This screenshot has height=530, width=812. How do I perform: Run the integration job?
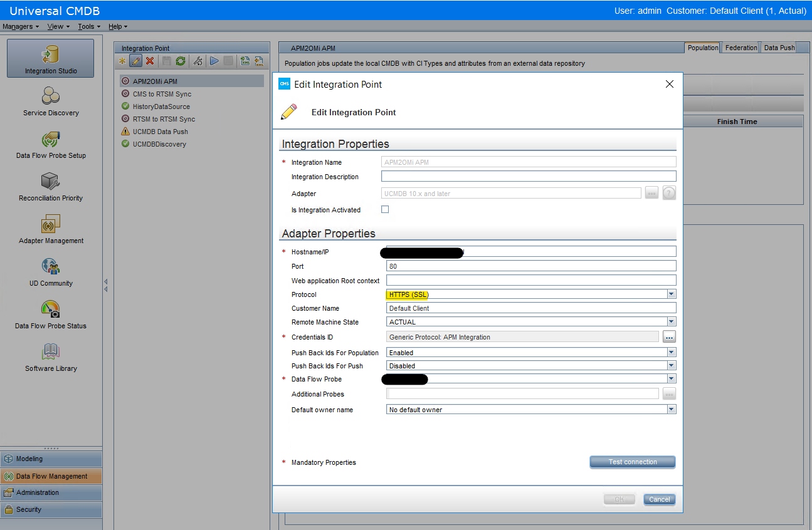coord(213,61)
